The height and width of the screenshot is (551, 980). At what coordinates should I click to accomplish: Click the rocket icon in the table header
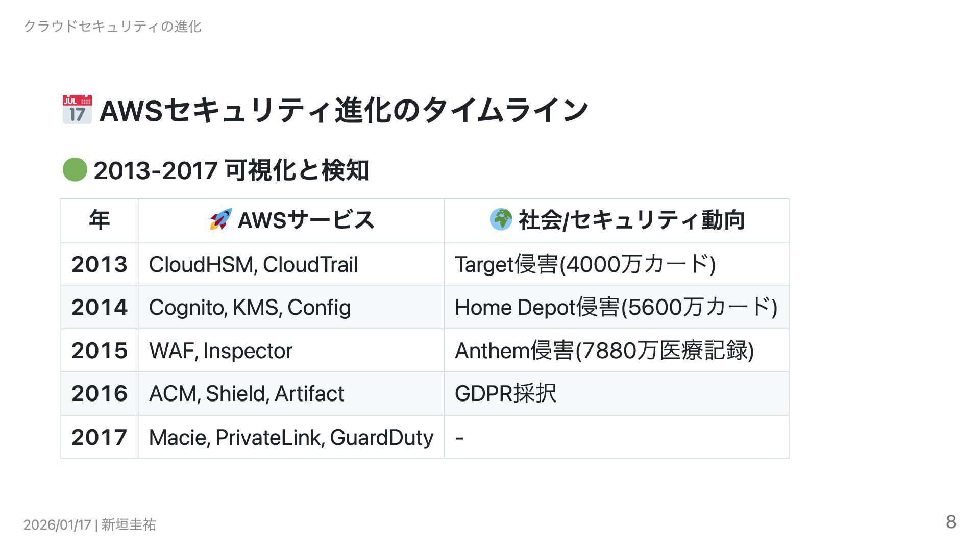pyautogui.click(x=220, y=220)
